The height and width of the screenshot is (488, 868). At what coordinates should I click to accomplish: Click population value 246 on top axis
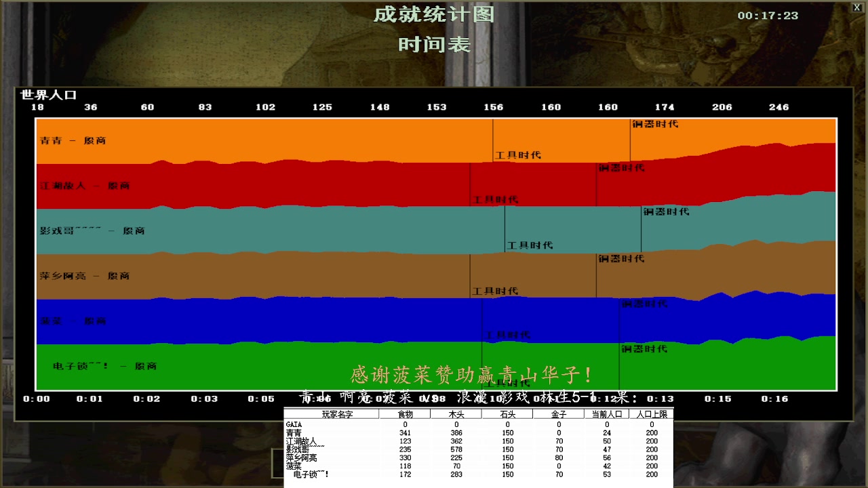[778, 106]
